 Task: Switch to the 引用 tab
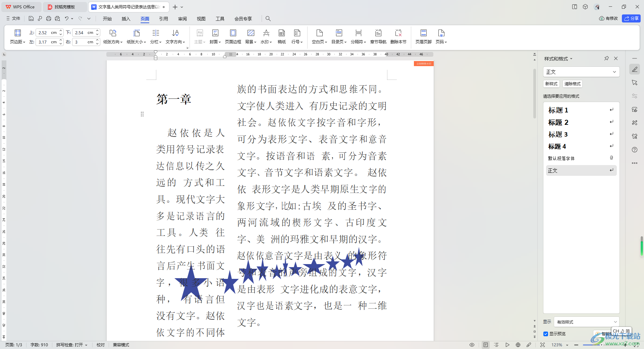pyautogui.click(x=164, y=18)
